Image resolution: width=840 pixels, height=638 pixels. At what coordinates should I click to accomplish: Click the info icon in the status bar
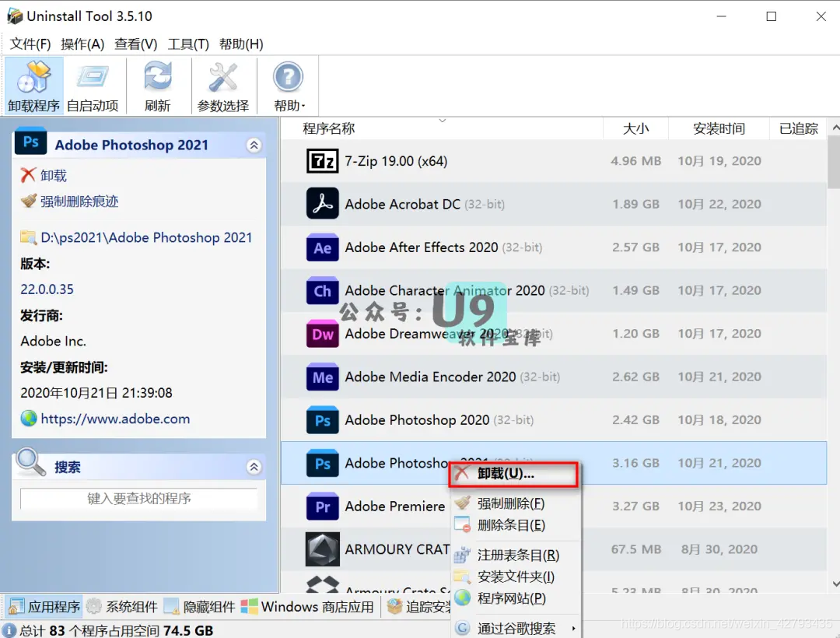[x=9, y=630]
